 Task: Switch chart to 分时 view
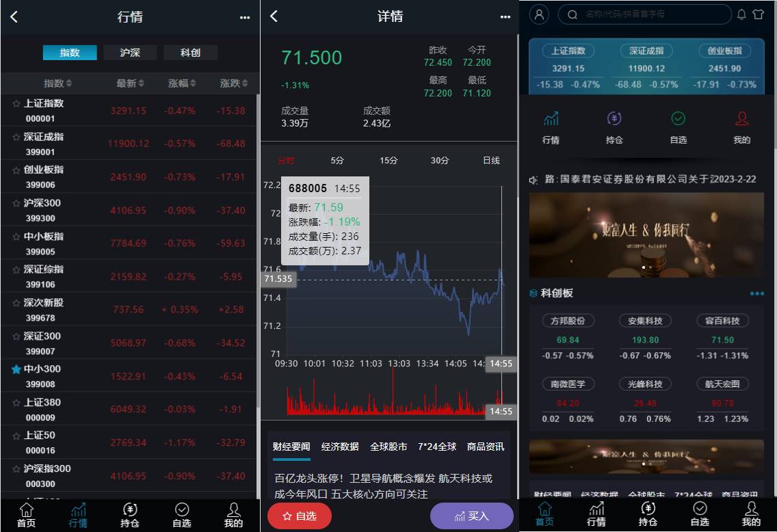tap(286, 161)
